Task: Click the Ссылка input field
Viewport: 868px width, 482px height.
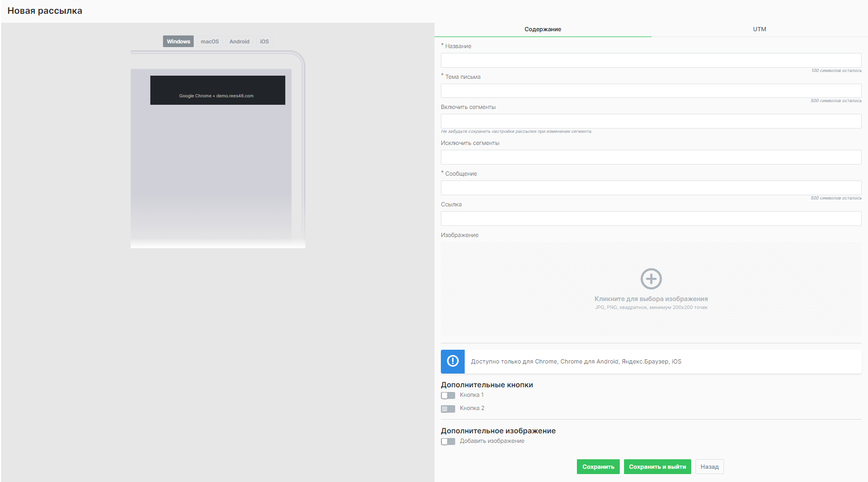Action: click(651, 218)
